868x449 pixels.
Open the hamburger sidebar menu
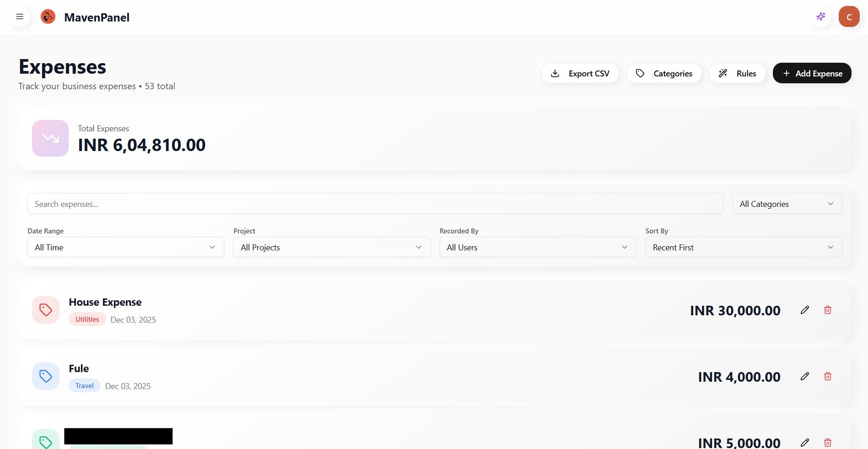click(20, 17)
